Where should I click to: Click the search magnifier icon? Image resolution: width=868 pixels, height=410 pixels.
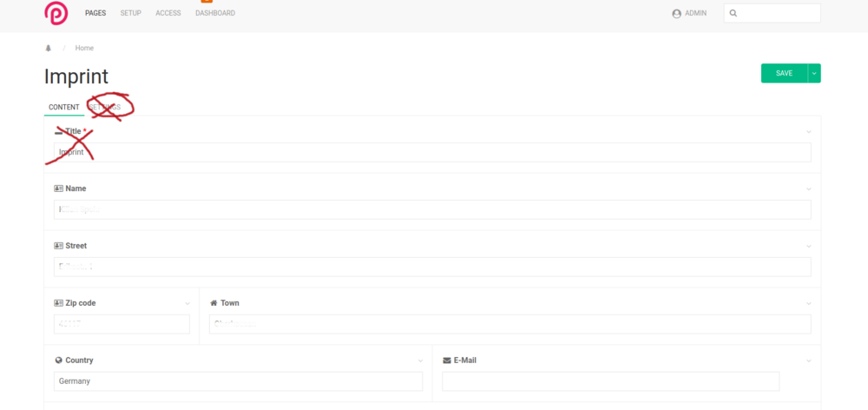pos(734,13)
